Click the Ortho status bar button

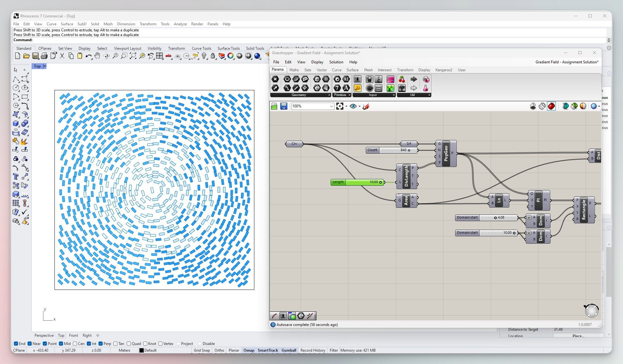219,350
